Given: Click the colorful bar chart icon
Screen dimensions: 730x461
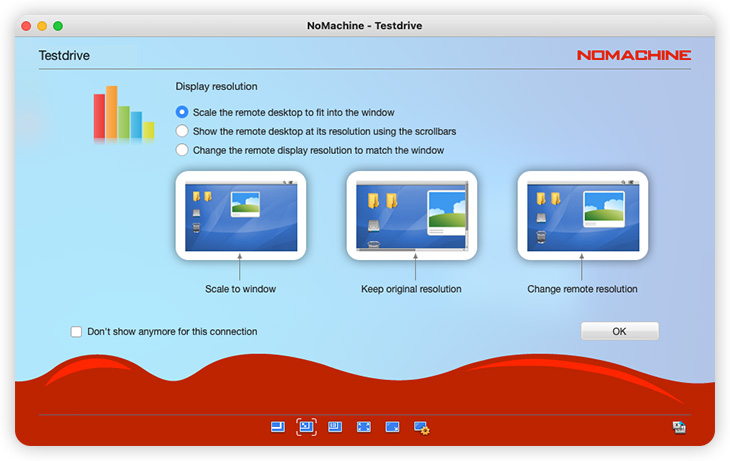Looking at the screenshot, I should click(124, 114).
